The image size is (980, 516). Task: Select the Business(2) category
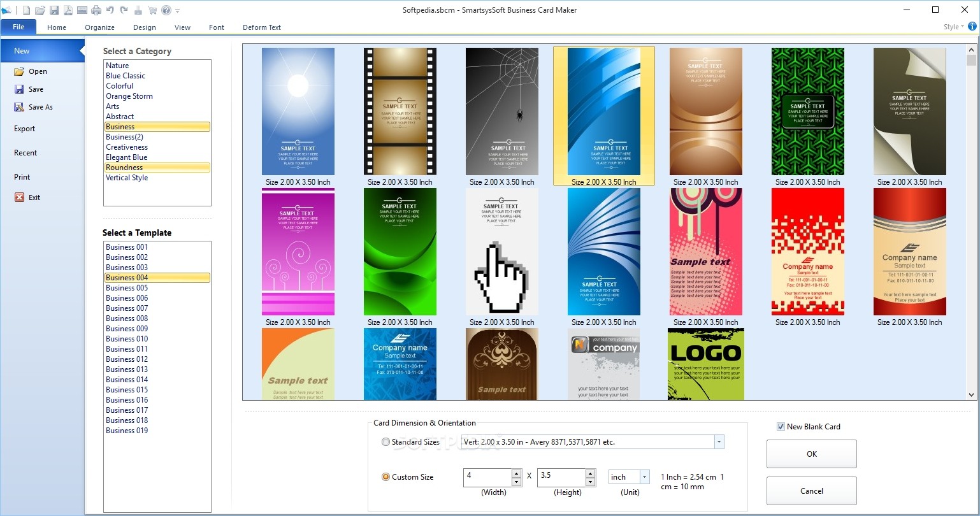[157, 137]
